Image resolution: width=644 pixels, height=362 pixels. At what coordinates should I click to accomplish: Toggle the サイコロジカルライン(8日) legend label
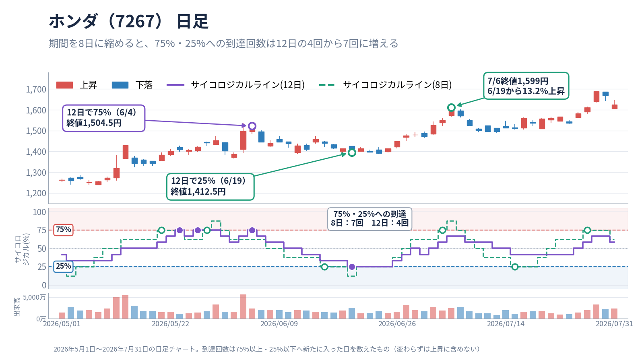pyautogui.click(x=397, y=85)
